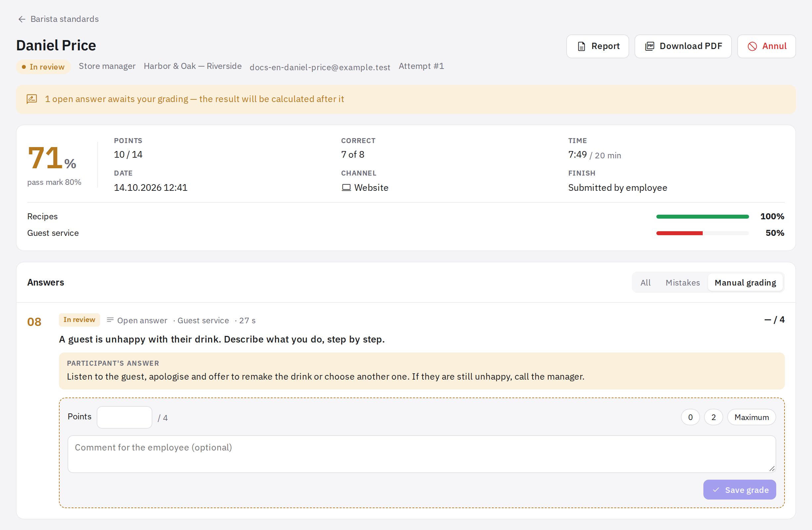Annul this attempt
This screenshot has width=812, height=530.
tap(766, 46)
